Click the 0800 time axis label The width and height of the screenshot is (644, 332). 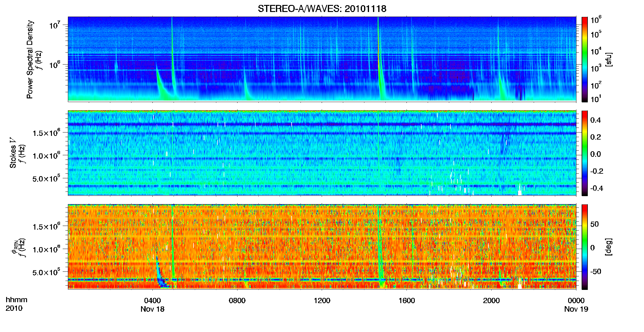(x=237, y=301)
